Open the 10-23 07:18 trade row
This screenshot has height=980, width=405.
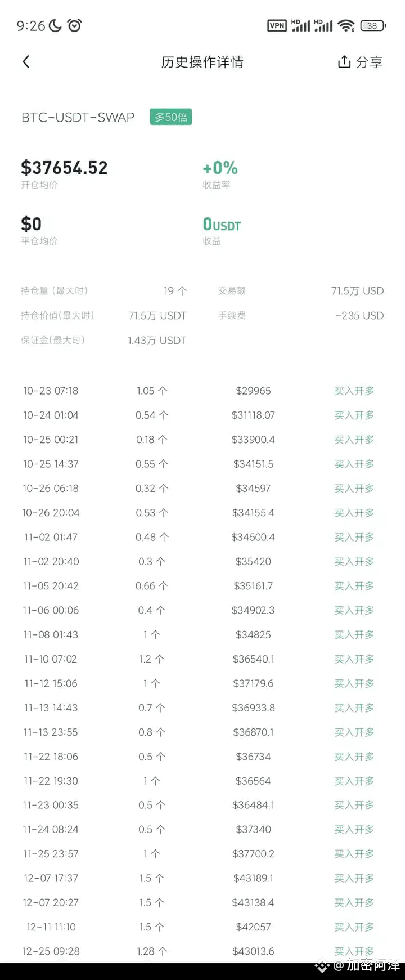pos(202,391)
